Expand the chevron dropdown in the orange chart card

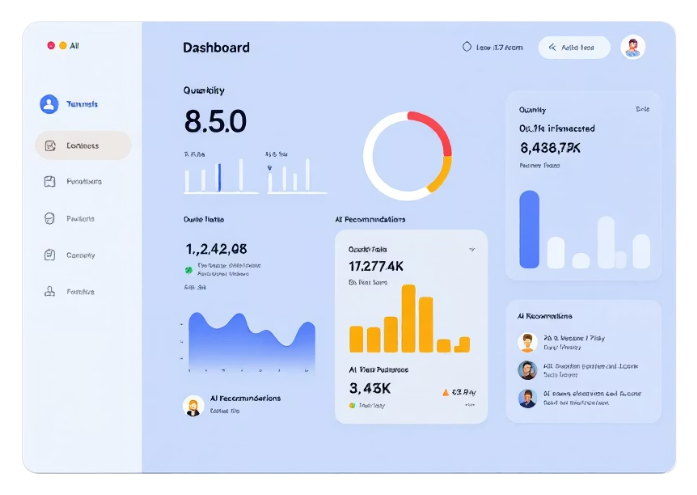472,249
